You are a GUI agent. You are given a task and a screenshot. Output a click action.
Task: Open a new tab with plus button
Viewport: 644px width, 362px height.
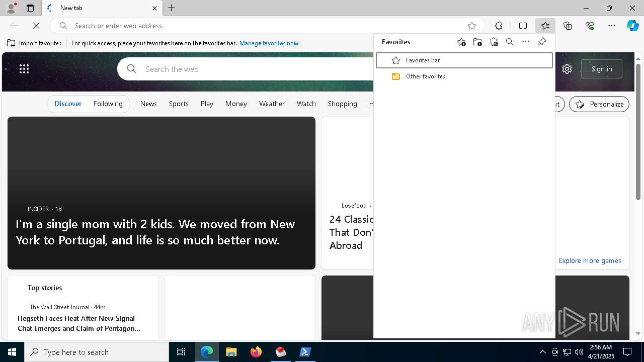click(x=171, y=8)
